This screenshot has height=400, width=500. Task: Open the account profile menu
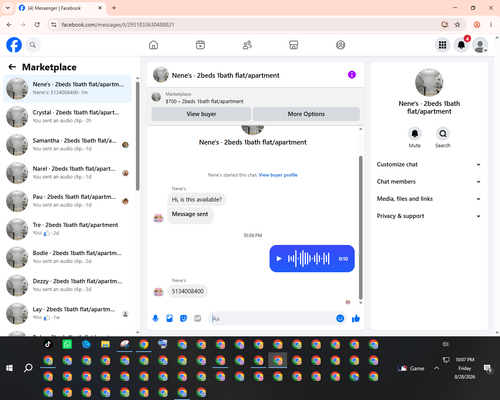[480, 45]
